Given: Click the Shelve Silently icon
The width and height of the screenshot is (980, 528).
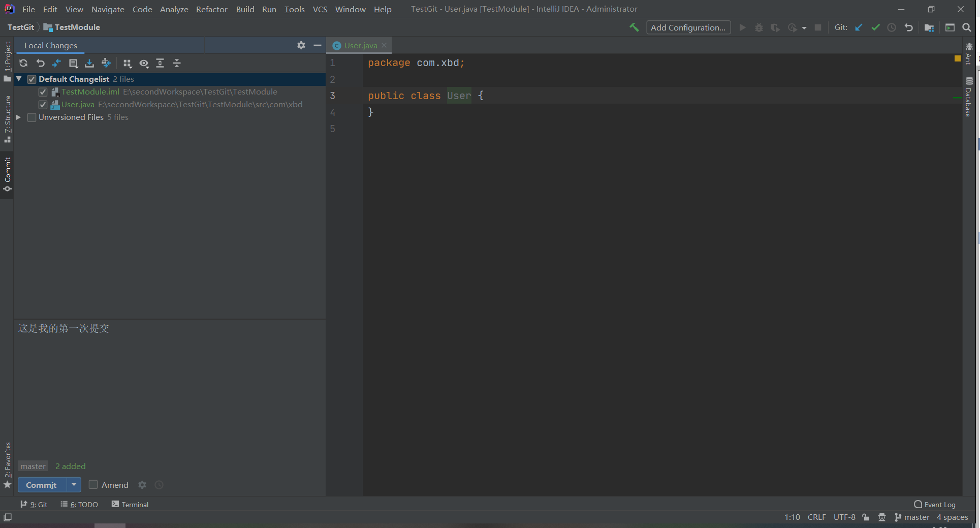Looking at the screenshot, I should [x=89, y=63].
